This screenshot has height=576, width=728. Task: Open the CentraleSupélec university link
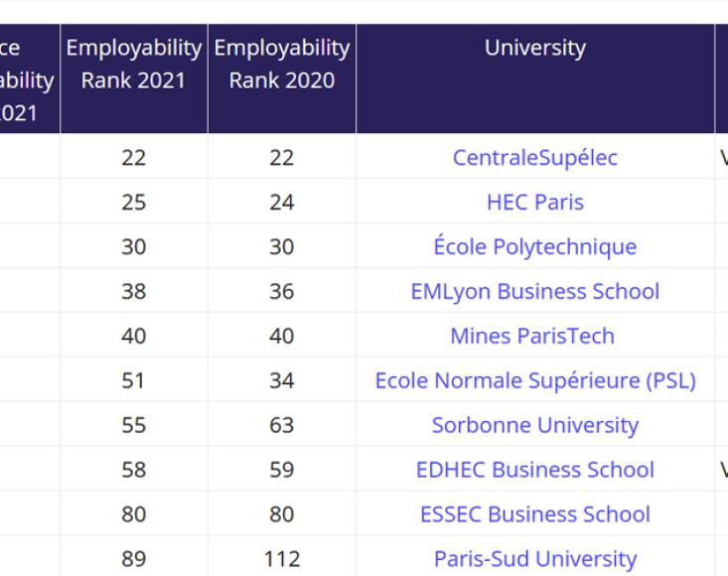[x=535, y=158]
